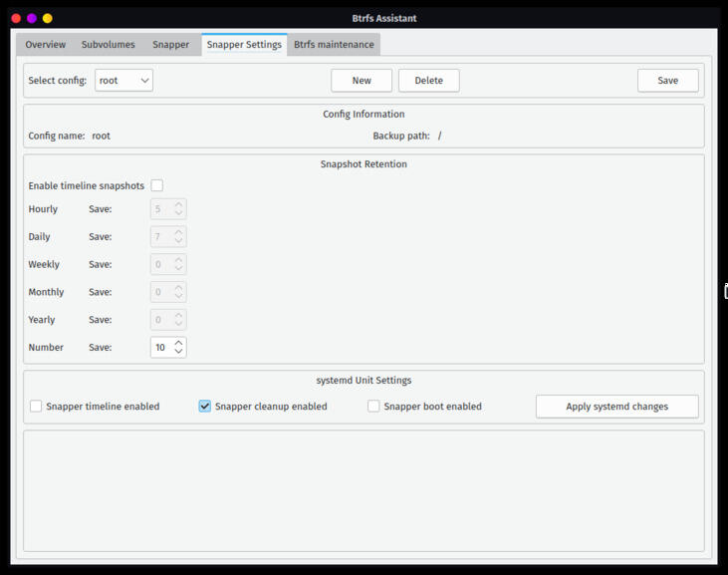Open the Select config dropdown
The image size is (728, 575).
tap(123, 81)
